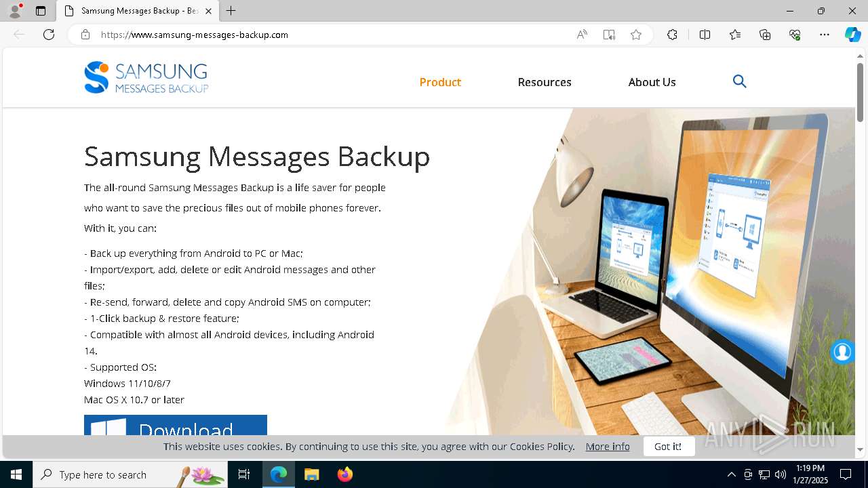The image size is (868, 488).
Task: Toggle Split screen view
Action: (705, 35)
